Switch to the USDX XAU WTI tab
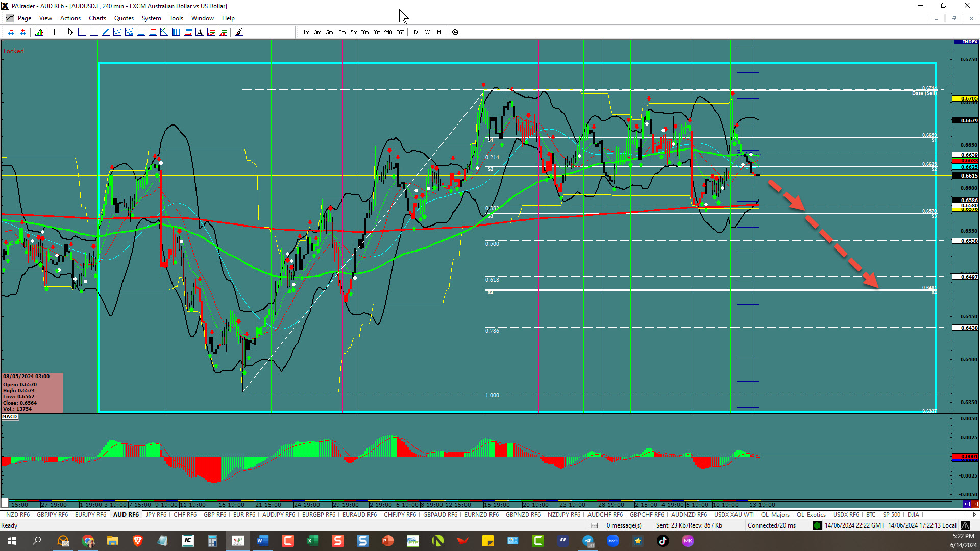The width and height of the screenshot is (980, 551). click(733, 515)
